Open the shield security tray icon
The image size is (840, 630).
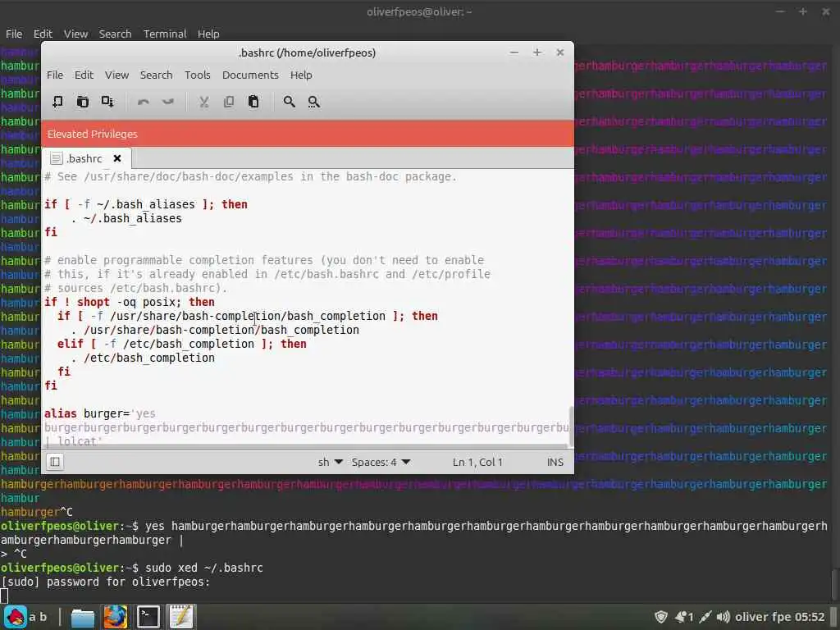(661, 617)
